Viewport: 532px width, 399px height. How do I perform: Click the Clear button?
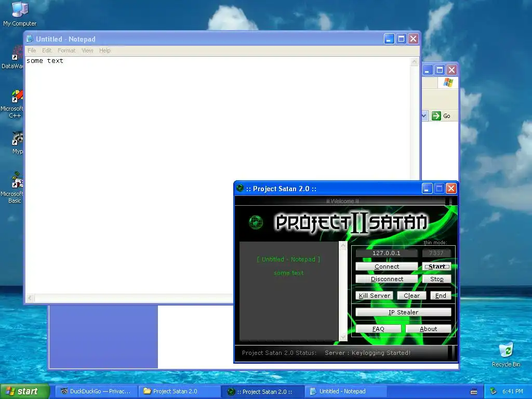tap(411, 296)
